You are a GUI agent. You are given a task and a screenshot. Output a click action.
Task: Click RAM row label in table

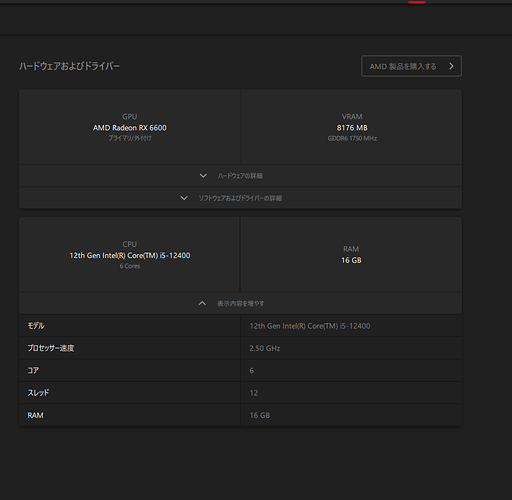pos(35,415)
